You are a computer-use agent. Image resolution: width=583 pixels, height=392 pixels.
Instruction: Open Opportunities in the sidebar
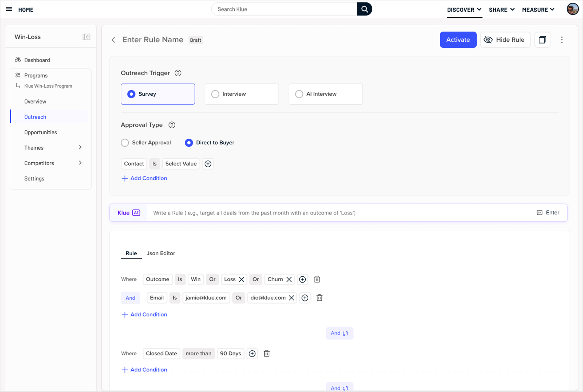click(x=41, y=132)
